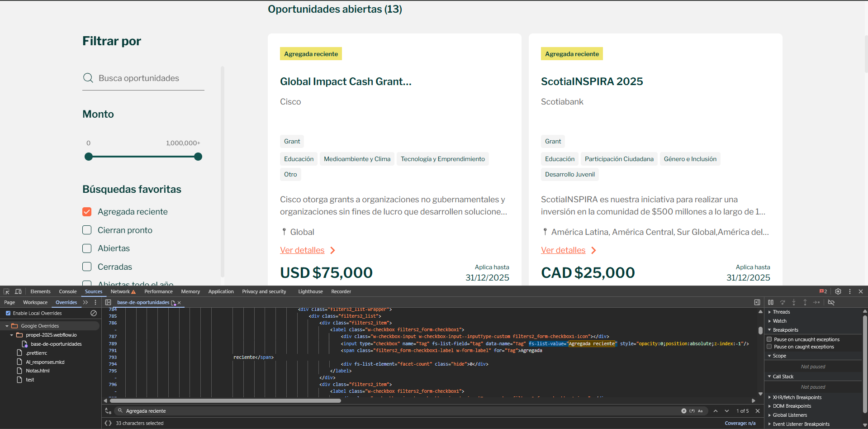
Task: Clear the DevTools search field text
Action: (x=684, y=411)
